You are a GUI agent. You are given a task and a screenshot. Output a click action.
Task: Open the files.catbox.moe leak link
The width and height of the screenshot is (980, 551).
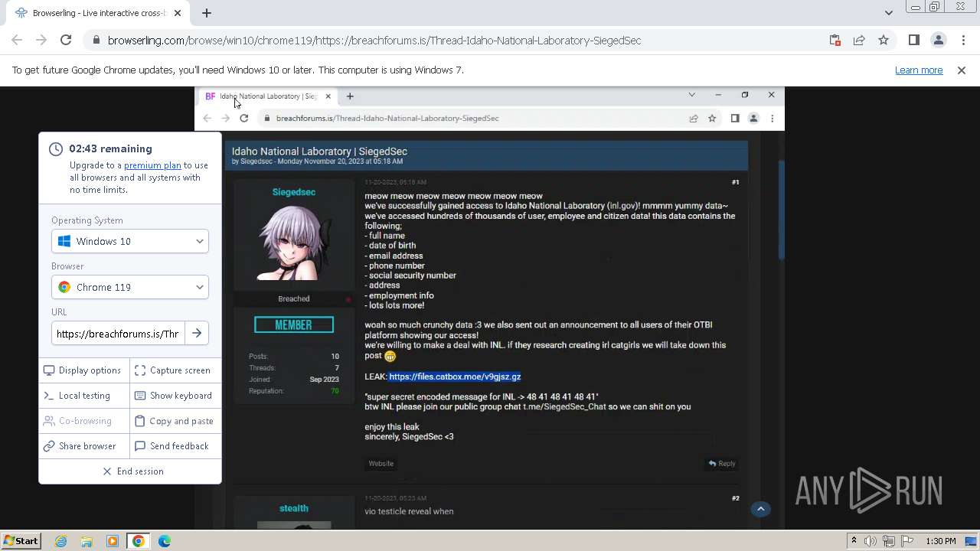point(455,377)
